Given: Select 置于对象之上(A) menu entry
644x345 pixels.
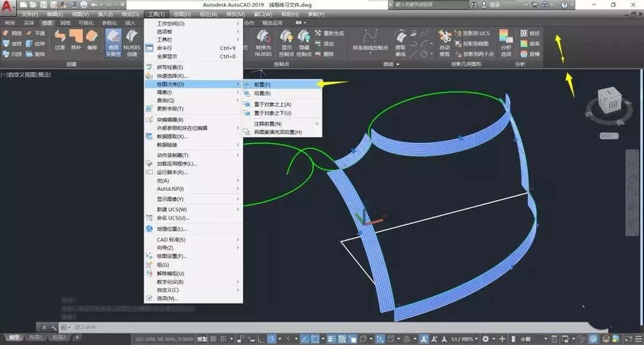Looking at the screenshot, I should pos(283,104).
